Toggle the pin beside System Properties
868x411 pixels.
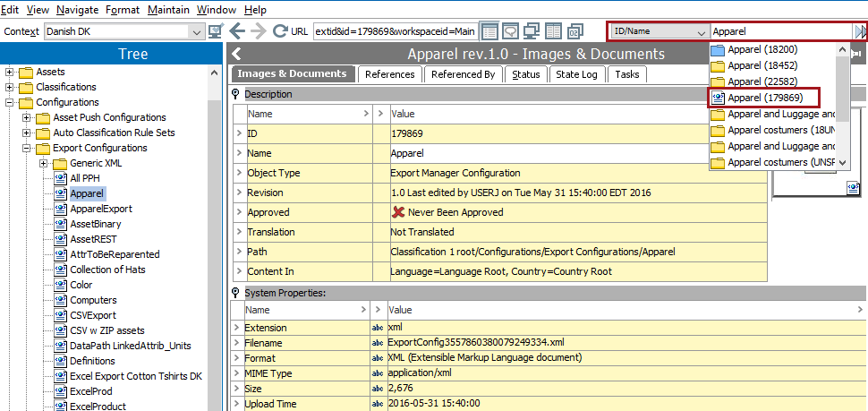236,293
